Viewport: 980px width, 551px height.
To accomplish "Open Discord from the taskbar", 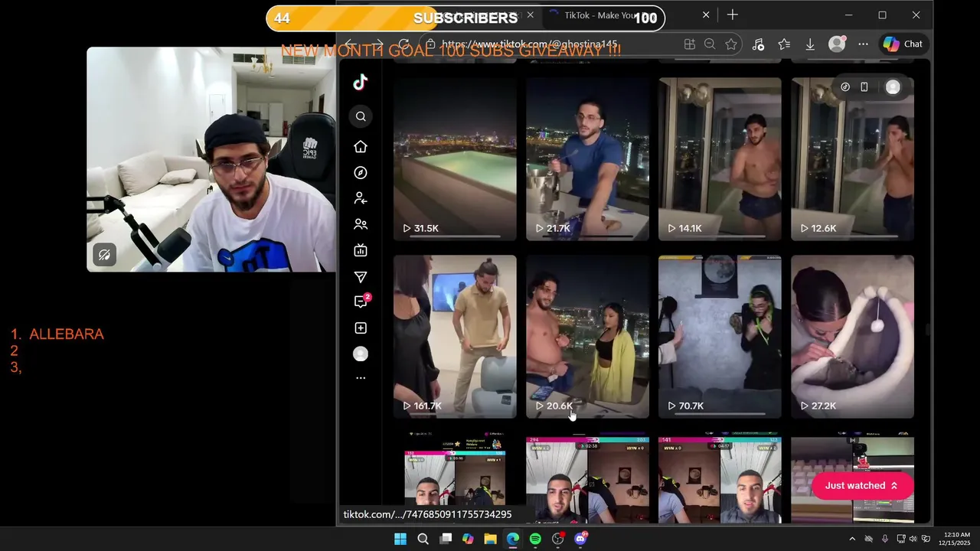I will (580, 539).
